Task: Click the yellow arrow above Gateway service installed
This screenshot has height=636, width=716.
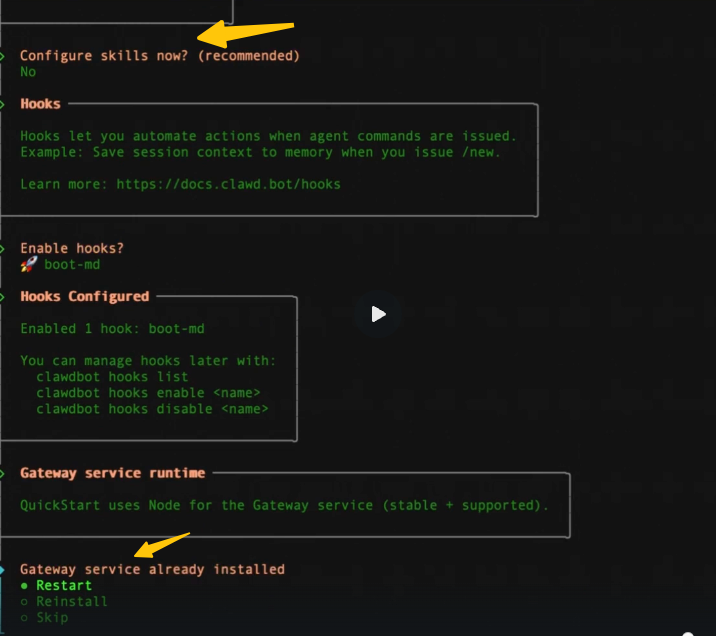Action: tap(163, 546)
